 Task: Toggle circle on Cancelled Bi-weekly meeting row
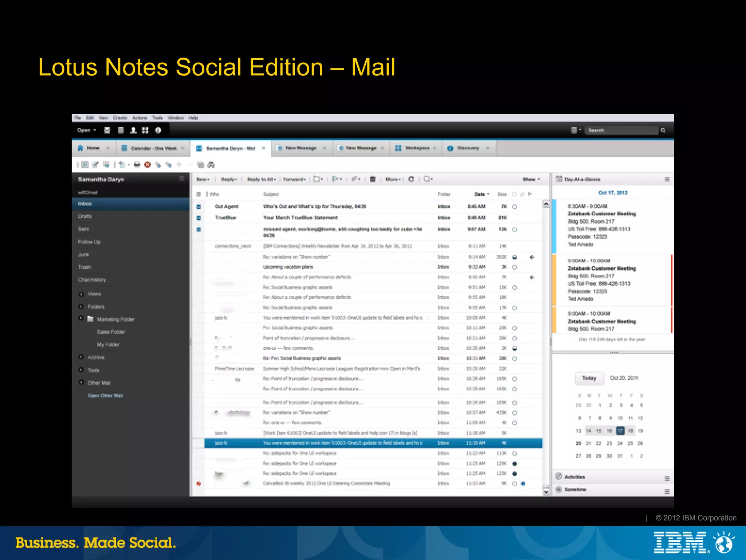515,483
